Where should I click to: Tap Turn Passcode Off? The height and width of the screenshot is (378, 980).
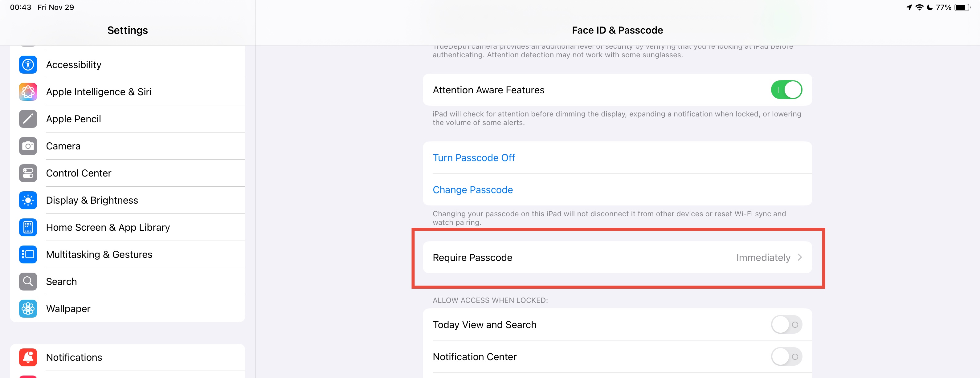[474, 158]
